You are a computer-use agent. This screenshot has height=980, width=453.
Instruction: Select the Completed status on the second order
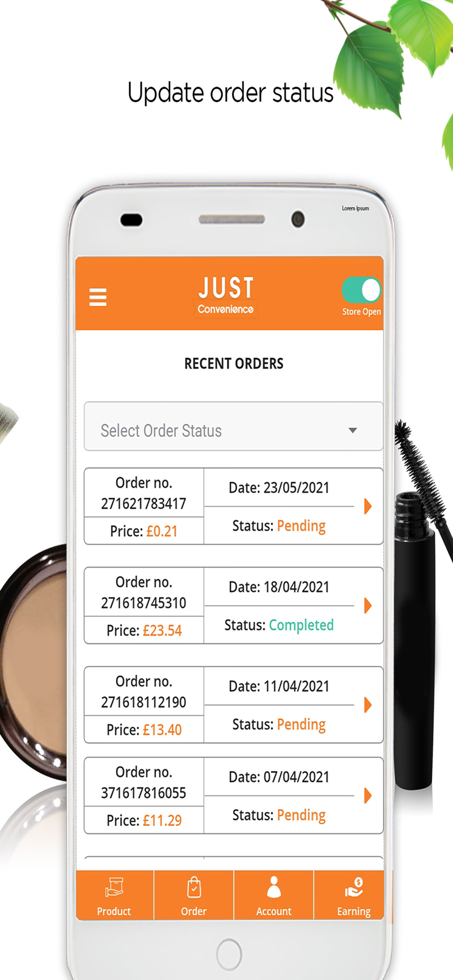click(301, 625)
